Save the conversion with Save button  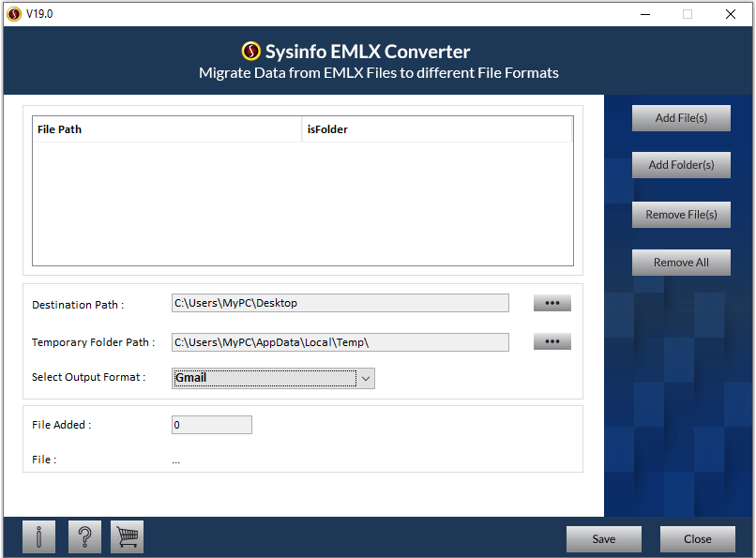[603, 539]
